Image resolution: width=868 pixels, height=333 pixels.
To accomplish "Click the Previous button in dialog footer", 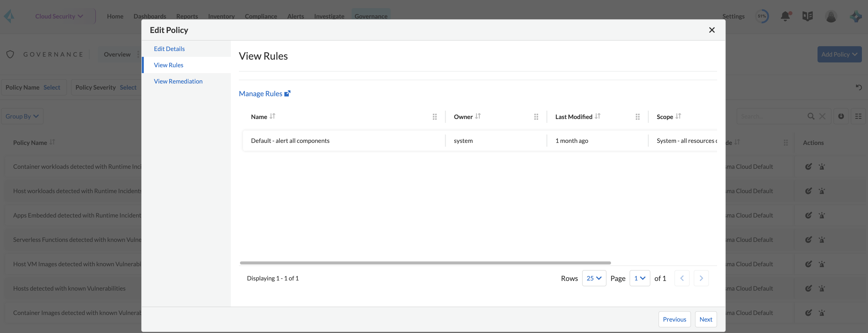I will coord(674,319).
